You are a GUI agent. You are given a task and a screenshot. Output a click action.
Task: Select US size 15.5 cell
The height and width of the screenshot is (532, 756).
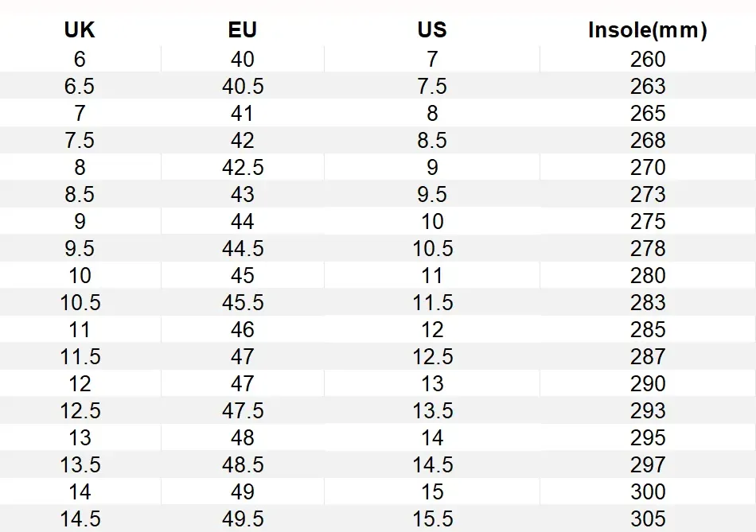pos(432,518)
